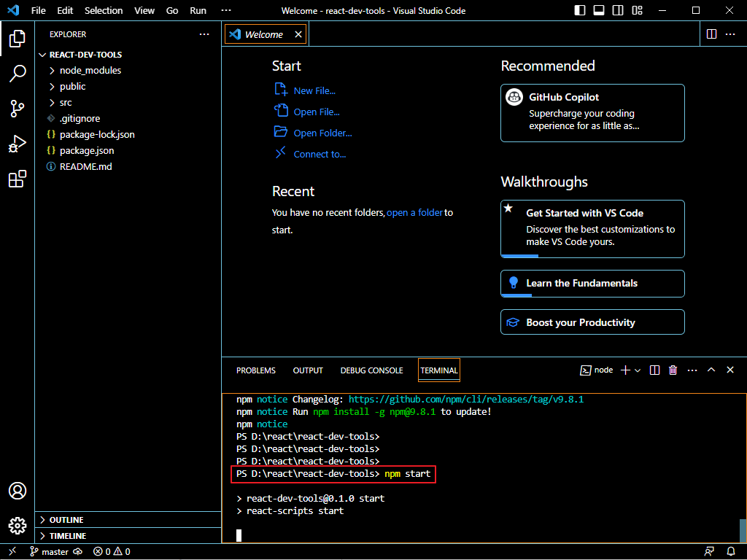Open Get Started with VS Code walkthrough
747x560 pixels.
coord(592,229)
